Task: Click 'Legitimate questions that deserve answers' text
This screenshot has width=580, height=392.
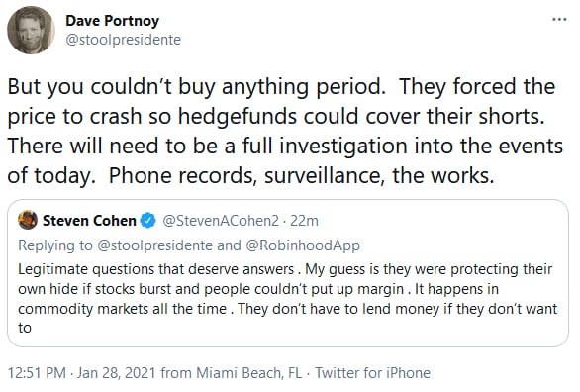Action: 155,269
